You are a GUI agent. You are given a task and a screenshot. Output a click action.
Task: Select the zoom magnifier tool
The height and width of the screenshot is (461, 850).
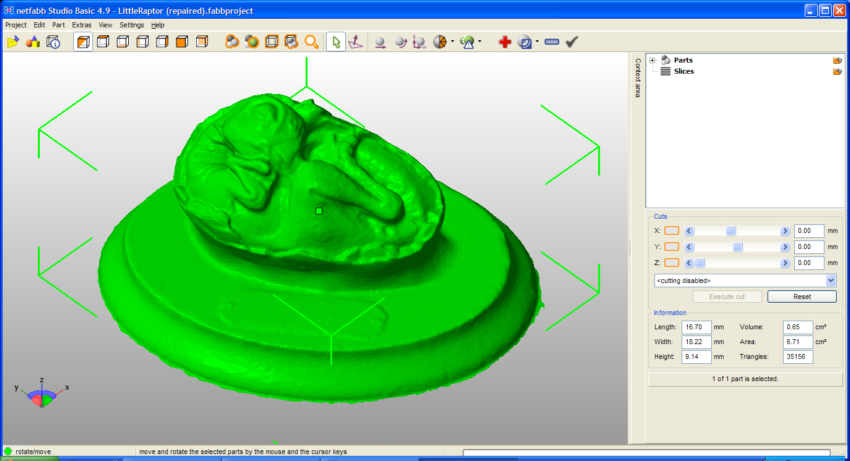click(311, 42)
